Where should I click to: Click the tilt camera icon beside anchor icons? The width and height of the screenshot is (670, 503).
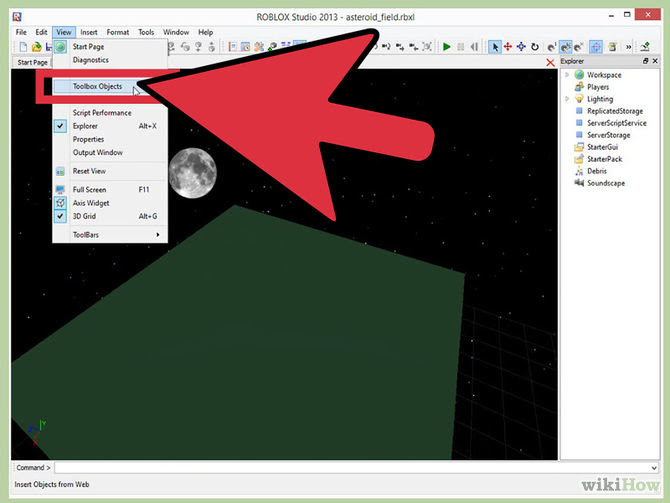click(185, 47)
